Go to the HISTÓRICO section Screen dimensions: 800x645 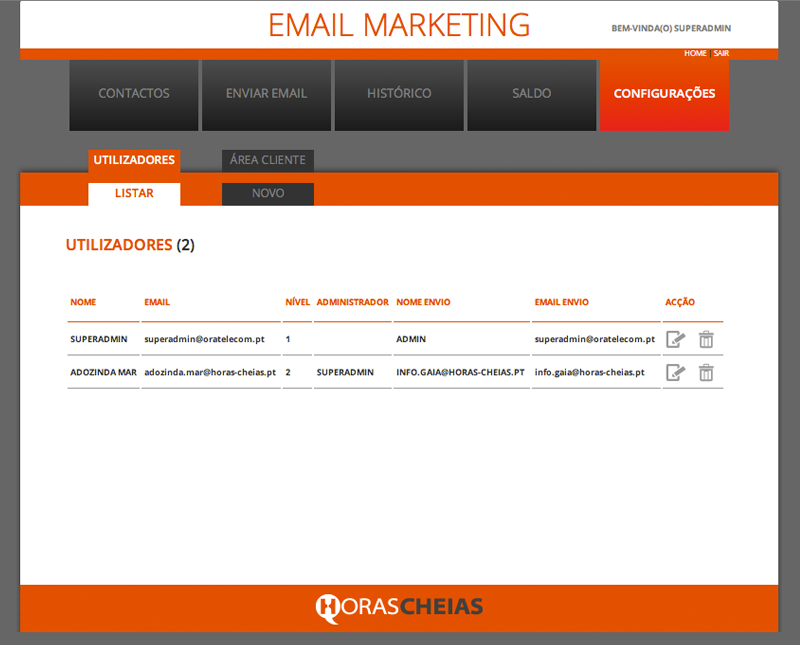pos(399,95)
